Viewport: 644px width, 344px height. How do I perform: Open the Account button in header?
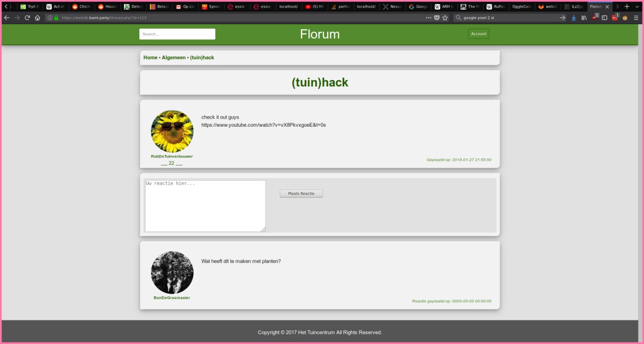point(478,34)
